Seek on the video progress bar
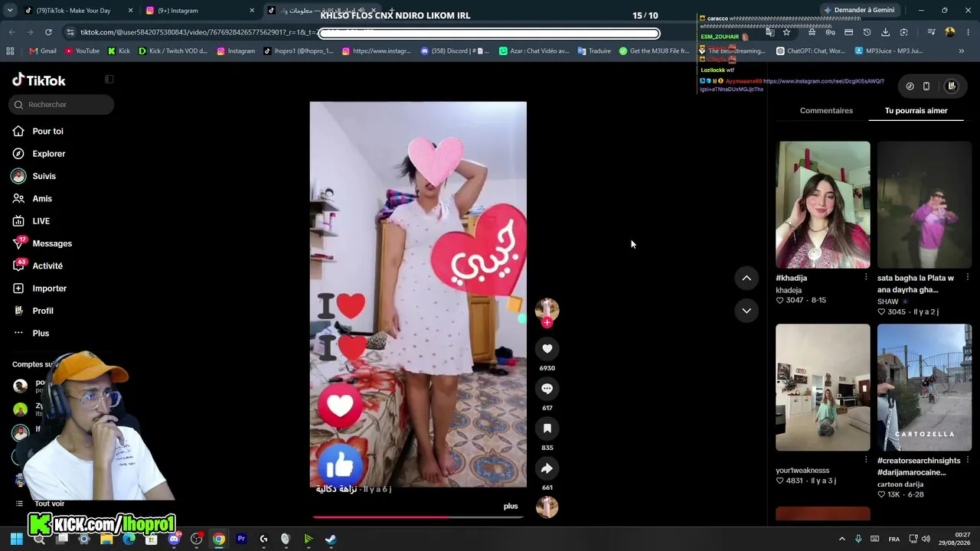The image size is (980, 551). [418, 517]
